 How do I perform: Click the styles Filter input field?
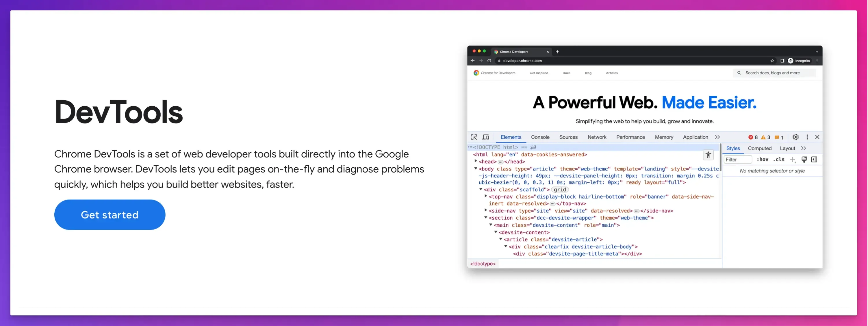738,160
